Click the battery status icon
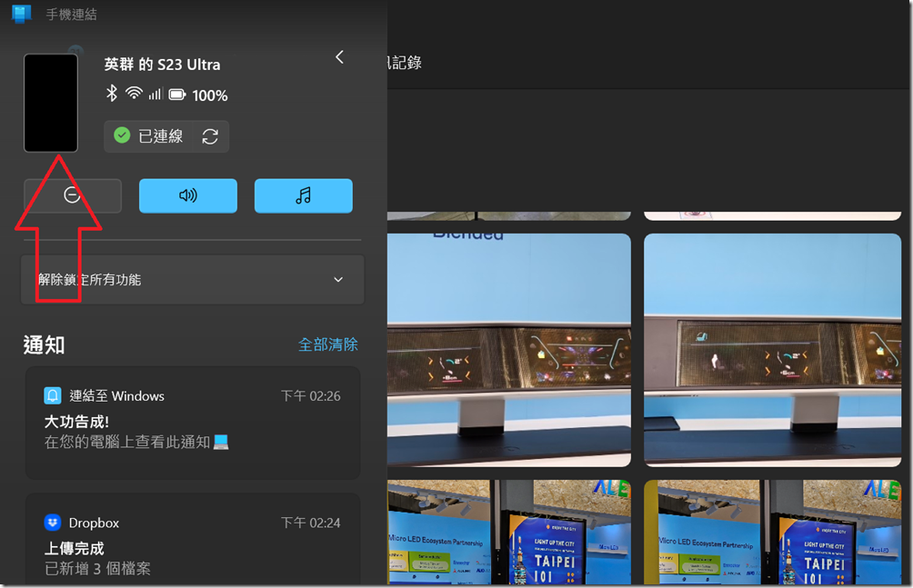Image resolution: width=913 pixels, height=588 pixels. [177, 95]
